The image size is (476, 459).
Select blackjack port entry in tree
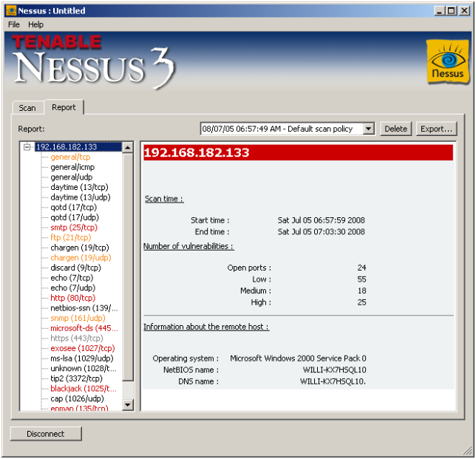[x=83, y=388]
